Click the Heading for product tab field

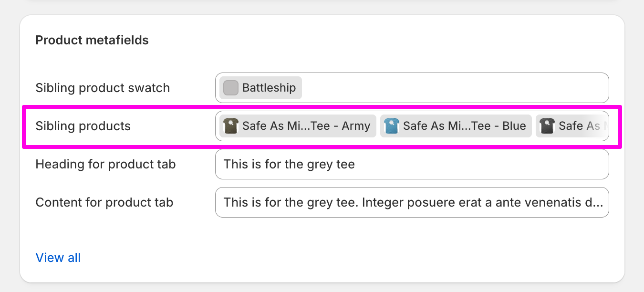coord(412,164)
